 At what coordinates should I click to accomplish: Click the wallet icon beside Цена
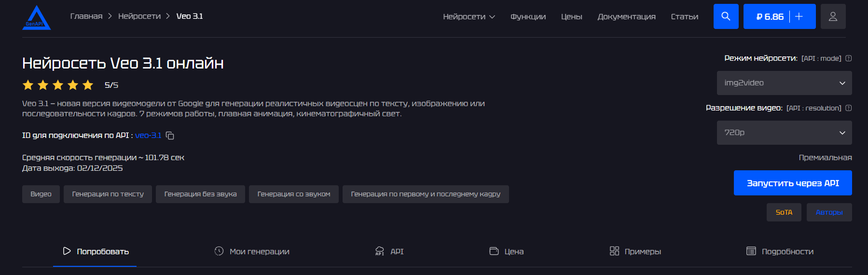tap(494, 251)
